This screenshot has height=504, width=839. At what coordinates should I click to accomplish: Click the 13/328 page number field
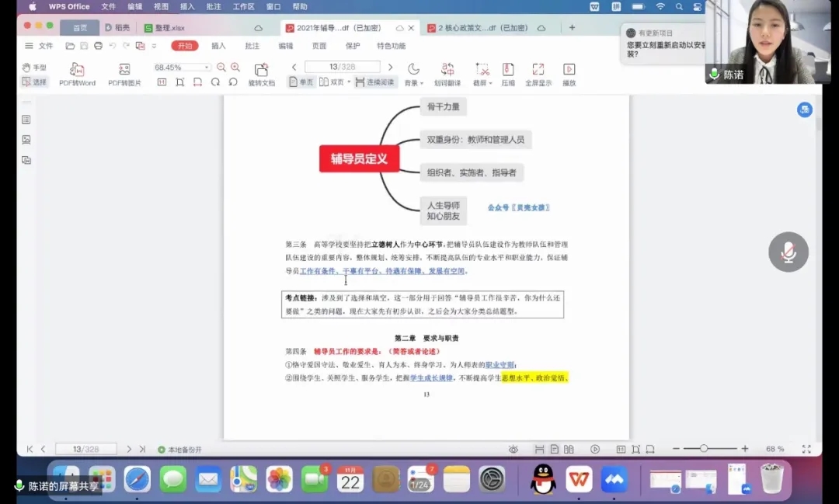[x=342, y=68]
